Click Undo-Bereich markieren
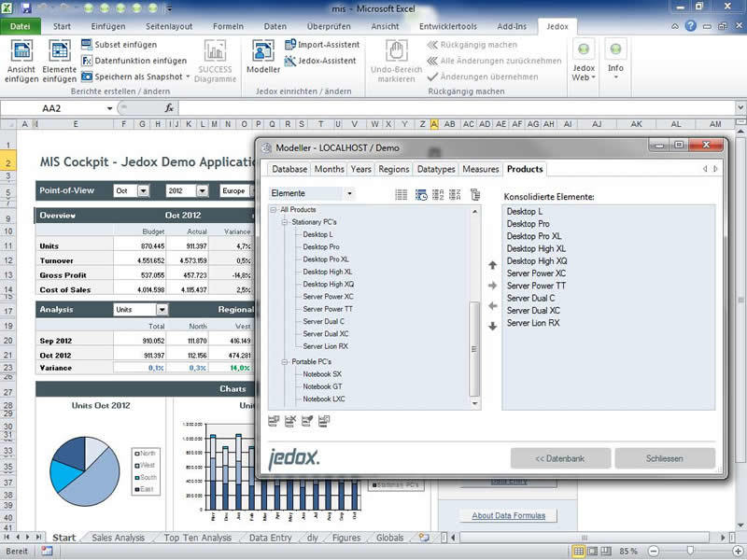Image resolution: width=747 pixels, height=560 pixels. pos(396,61)
